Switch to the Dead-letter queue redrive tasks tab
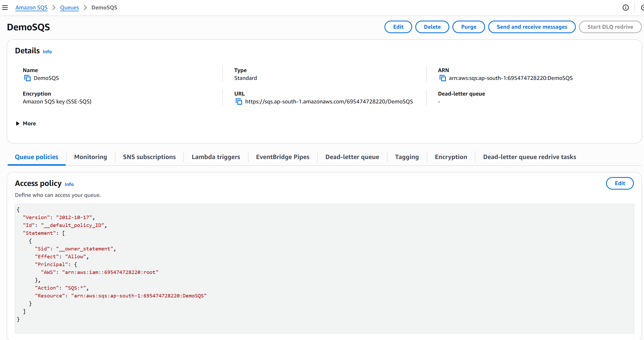Image resolution: width=644 pixels, height=340 pixels. click(x=529, y=157)
